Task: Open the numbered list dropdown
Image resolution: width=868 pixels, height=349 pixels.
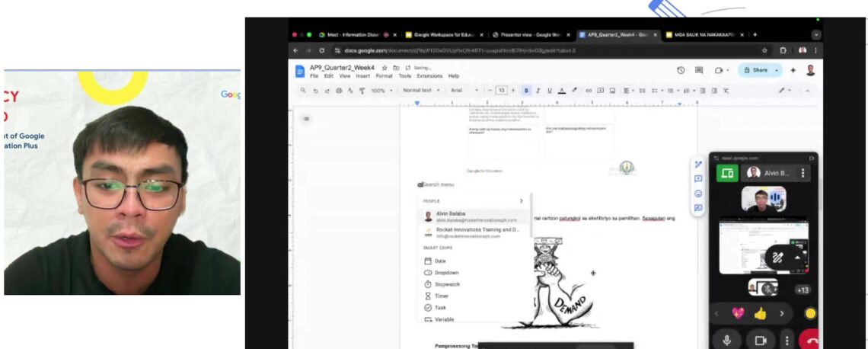Action: 688,90
